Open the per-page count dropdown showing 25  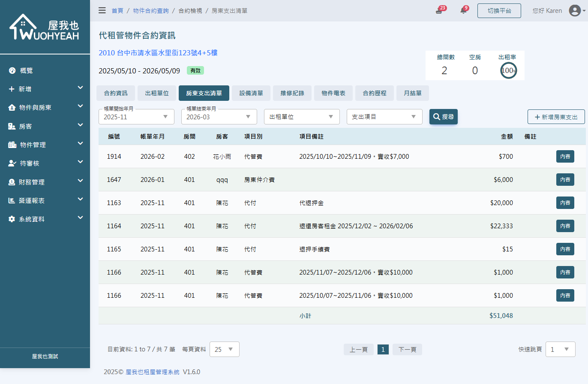tap(224, 349)
